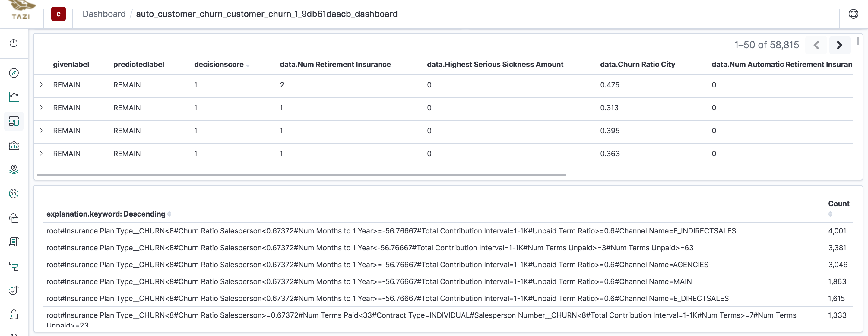Expand the row with Churn Ratio 0.363

tap(41, 153)
